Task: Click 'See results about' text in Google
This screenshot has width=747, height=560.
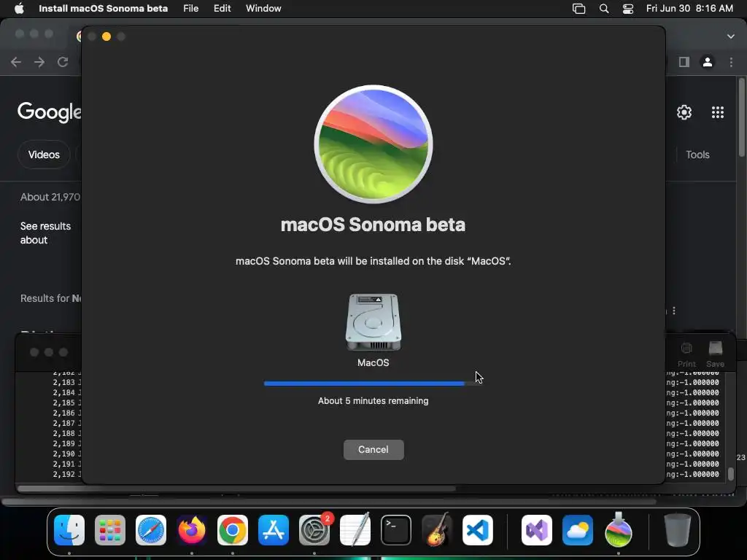Action: [45, 233]
